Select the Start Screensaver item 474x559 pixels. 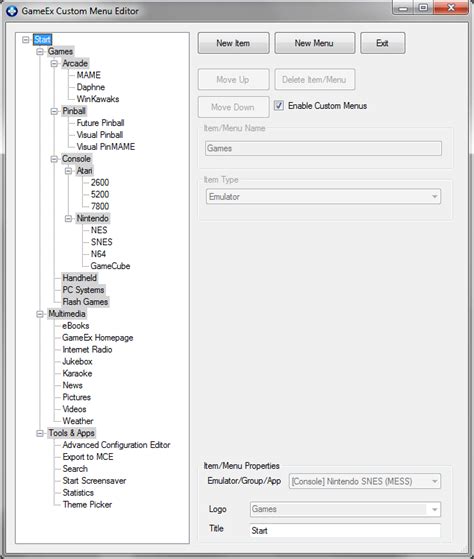coord(94,481)
